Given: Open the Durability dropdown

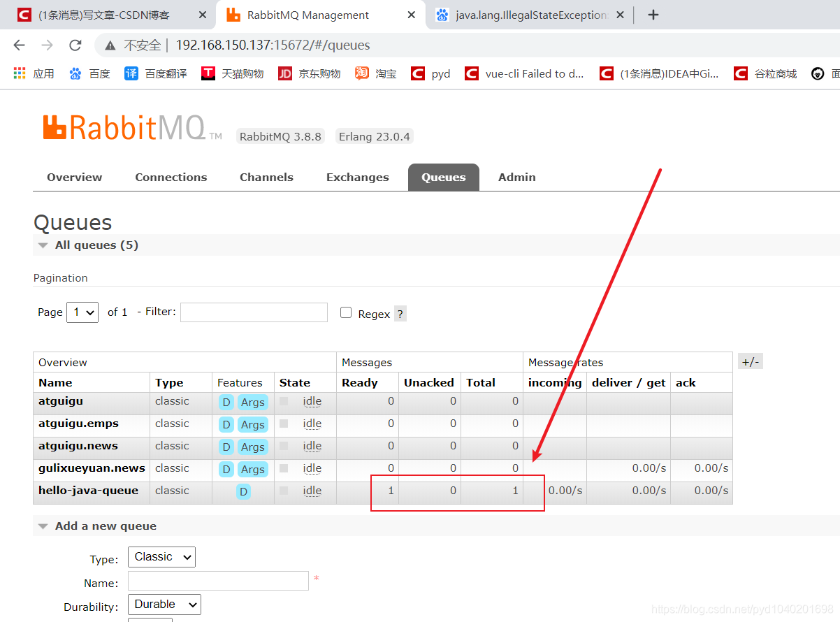Looking at the screenshot, I should (x=164, y=605).
